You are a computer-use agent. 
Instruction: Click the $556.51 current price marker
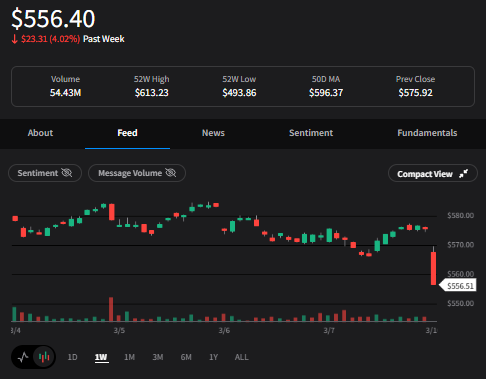[x=458, y=286]
